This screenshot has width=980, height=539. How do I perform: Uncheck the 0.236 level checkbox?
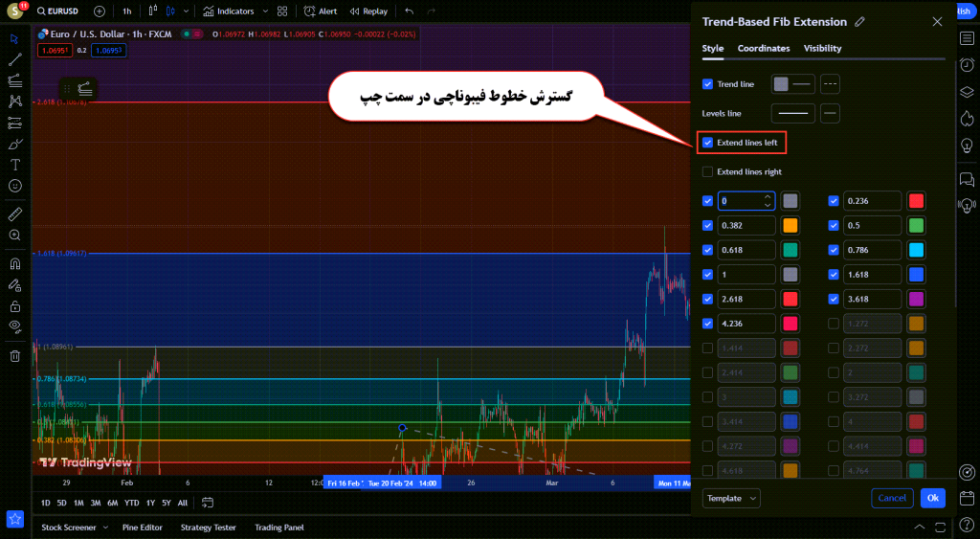[834, 201]
